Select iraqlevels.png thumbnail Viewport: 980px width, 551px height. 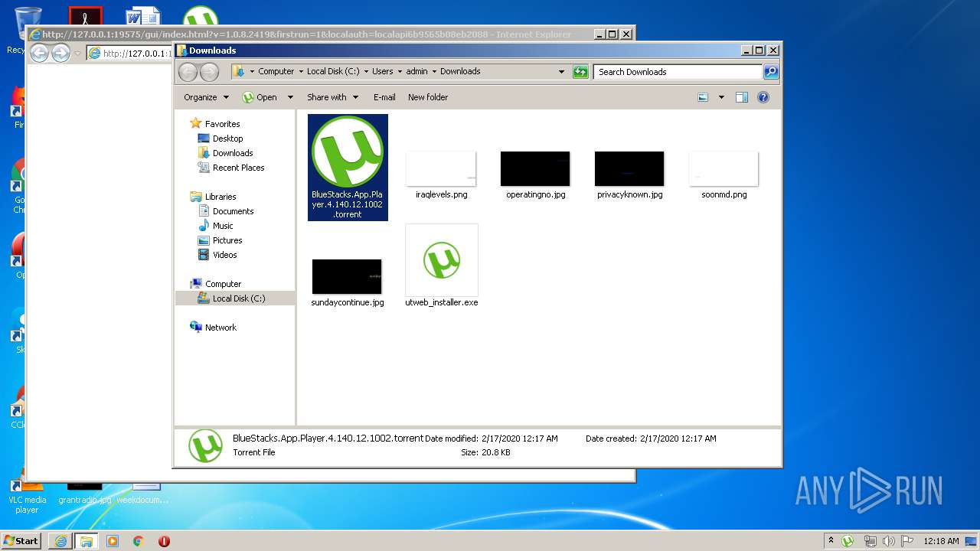[x=441, y=169]
